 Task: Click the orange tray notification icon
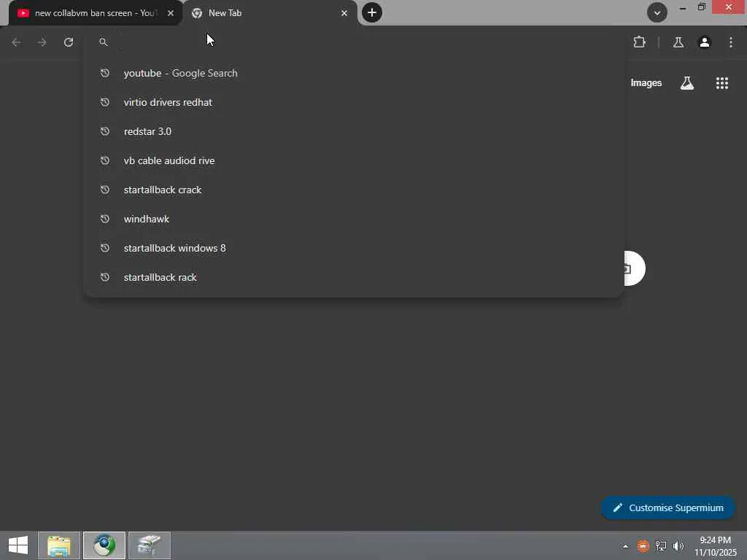tap(643, 545)
